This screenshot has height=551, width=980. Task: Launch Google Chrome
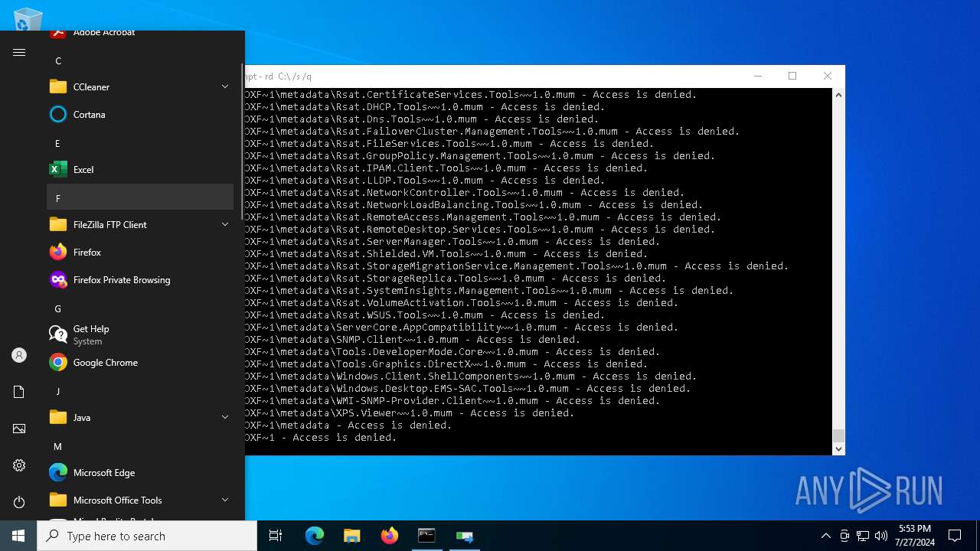point(140,362)
